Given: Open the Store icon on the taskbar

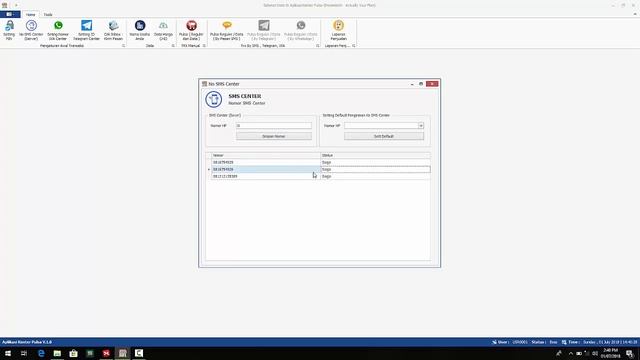Looking at the screenshot, I should click(73, 353).
